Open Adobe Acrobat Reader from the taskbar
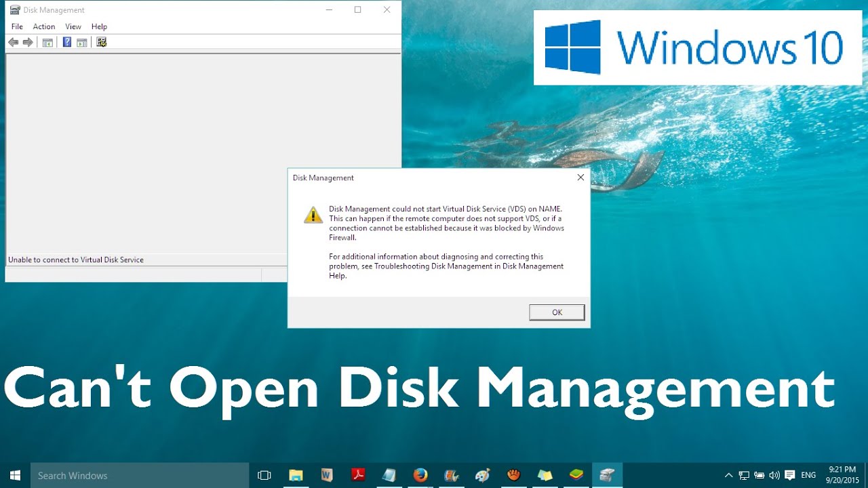 point(358,475)
